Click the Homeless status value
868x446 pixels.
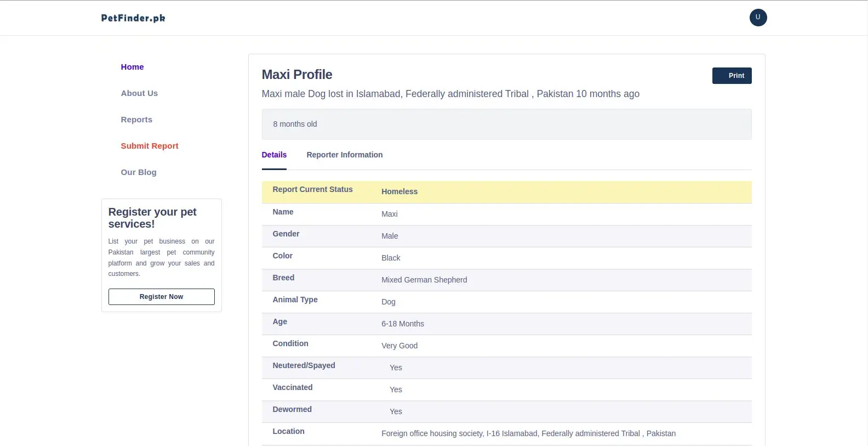click(399, 191)
